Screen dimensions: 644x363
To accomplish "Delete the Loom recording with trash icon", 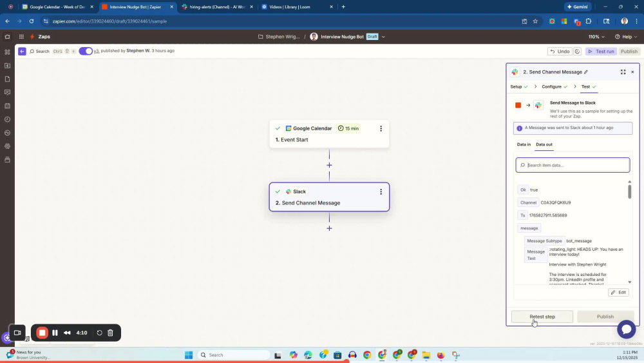I will point(111,333).
